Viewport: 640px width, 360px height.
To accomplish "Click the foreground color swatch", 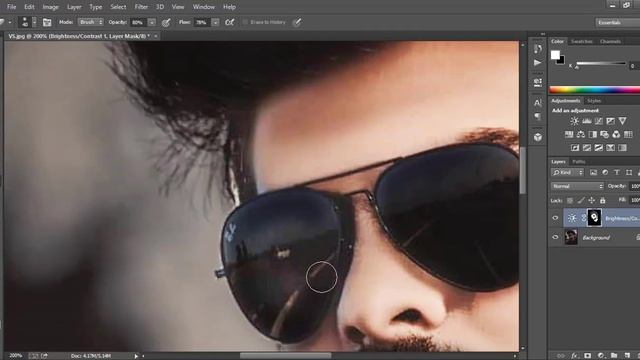I will click(555, 55).
